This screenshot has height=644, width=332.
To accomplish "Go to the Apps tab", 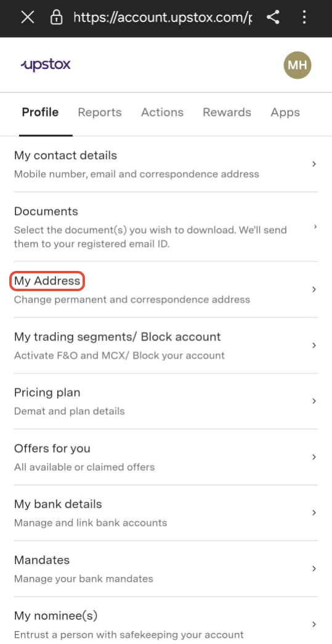I will [285, 113].
